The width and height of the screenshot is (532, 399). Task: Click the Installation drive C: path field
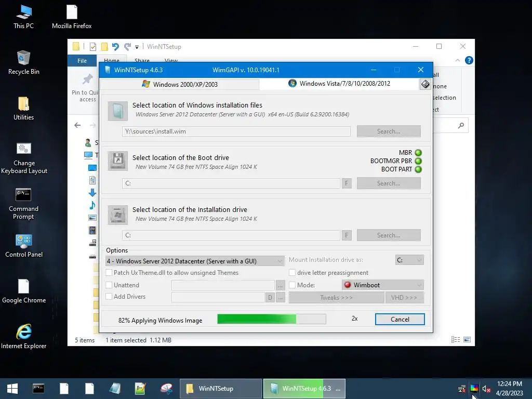(x=231, y=235)
